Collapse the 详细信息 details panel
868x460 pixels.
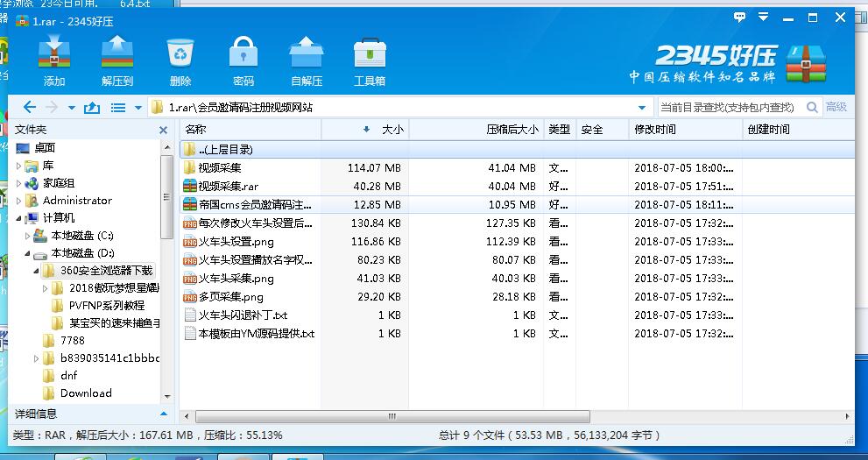tap(163, 414)
